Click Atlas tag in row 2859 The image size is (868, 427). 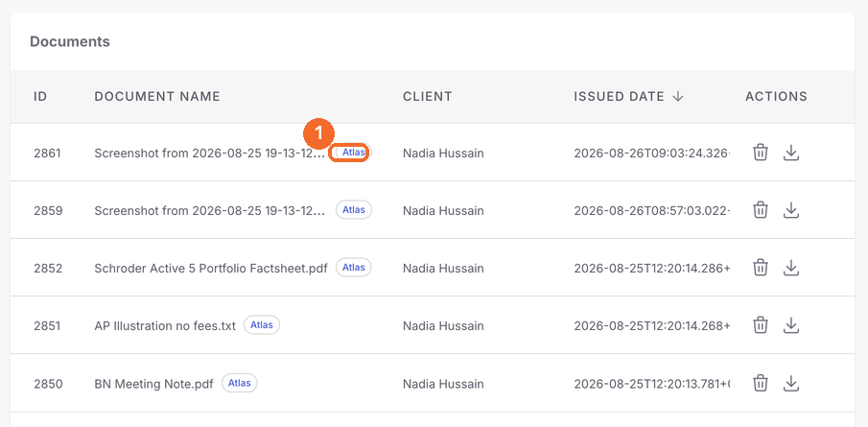(x=354, y=210)
